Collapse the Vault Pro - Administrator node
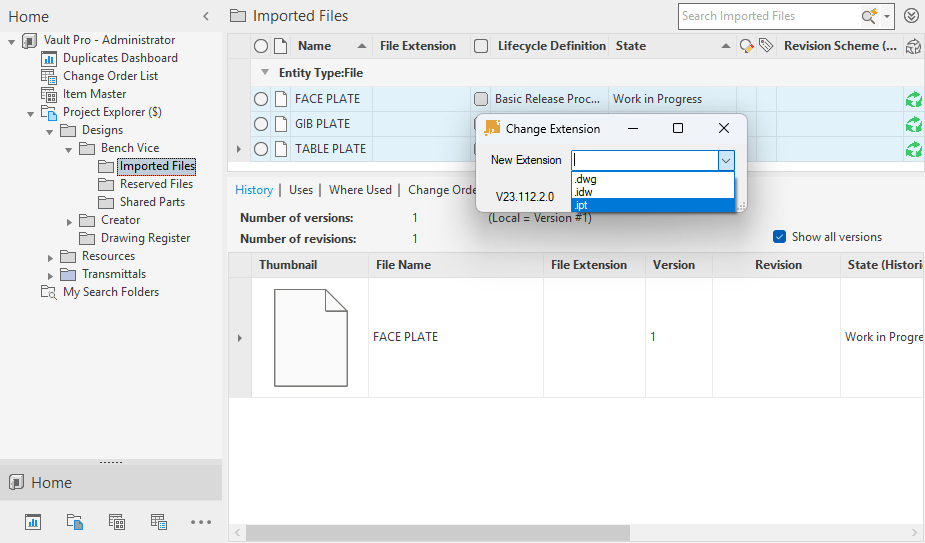 click(x=11, y=42)
